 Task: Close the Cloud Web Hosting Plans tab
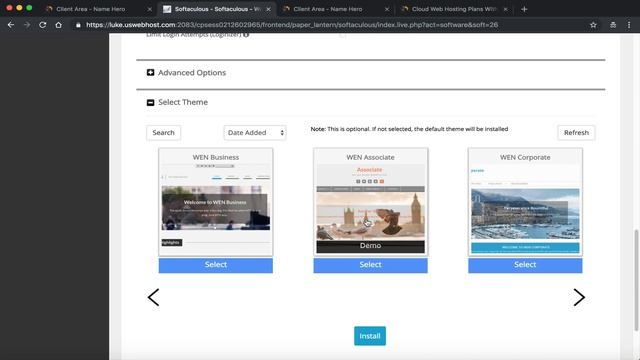(505, 9)
